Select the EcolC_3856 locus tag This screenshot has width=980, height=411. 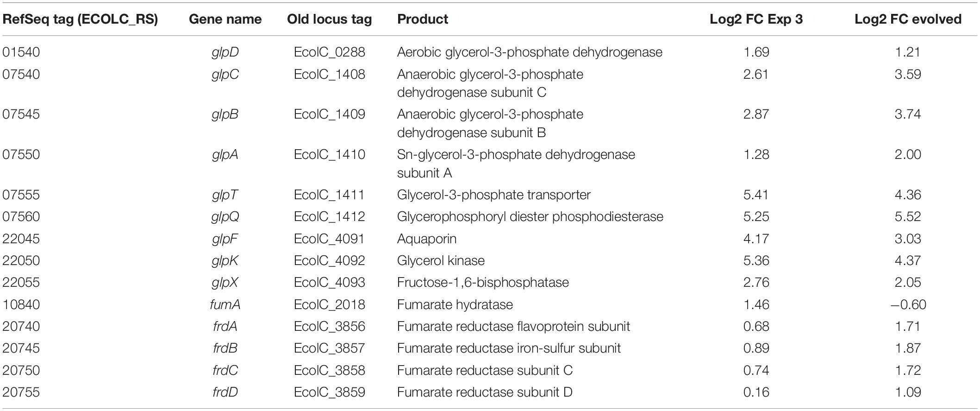click(x=329, y=326)
